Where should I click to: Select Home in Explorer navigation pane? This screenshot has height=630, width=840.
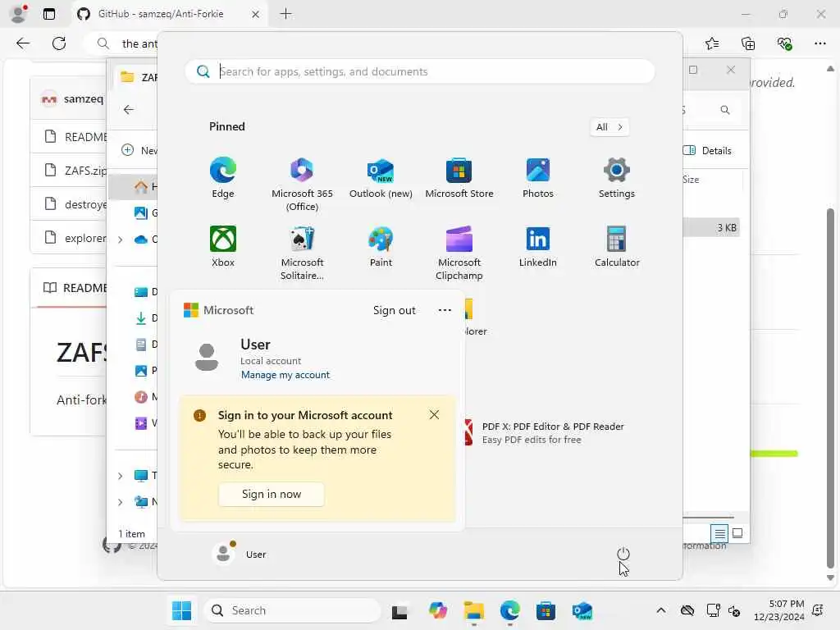[134, 186]
